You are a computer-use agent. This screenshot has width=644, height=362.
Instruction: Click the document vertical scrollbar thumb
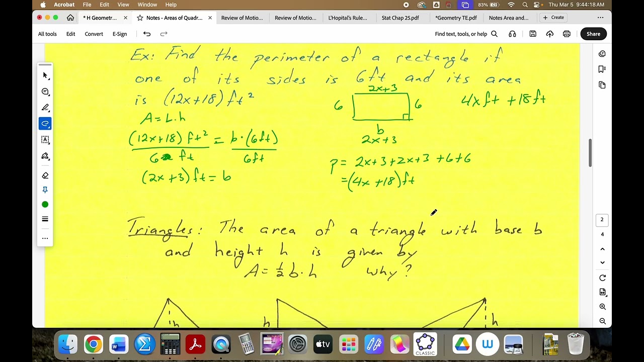tap(590, 153)
